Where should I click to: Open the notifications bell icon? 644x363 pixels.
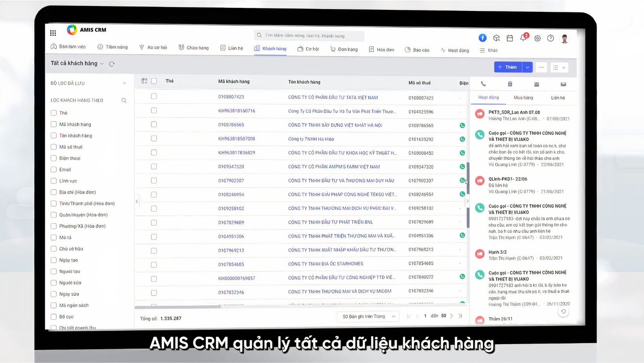(x=523, y=38)
